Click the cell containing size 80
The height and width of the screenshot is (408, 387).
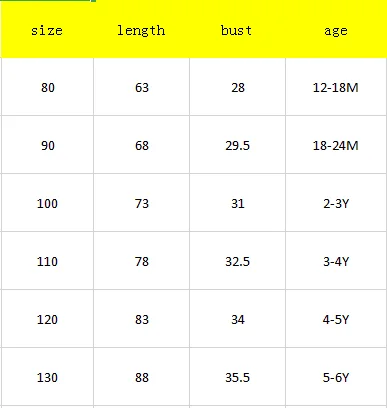pyautogui.click(x=47, y=87)
